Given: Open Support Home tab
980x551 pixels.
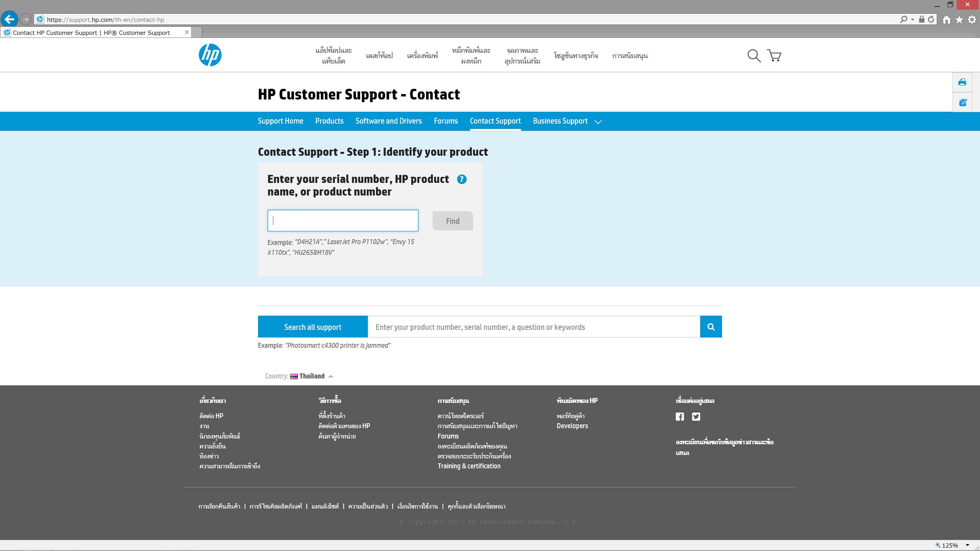Looking at the screenshot, I should point(280,121).
